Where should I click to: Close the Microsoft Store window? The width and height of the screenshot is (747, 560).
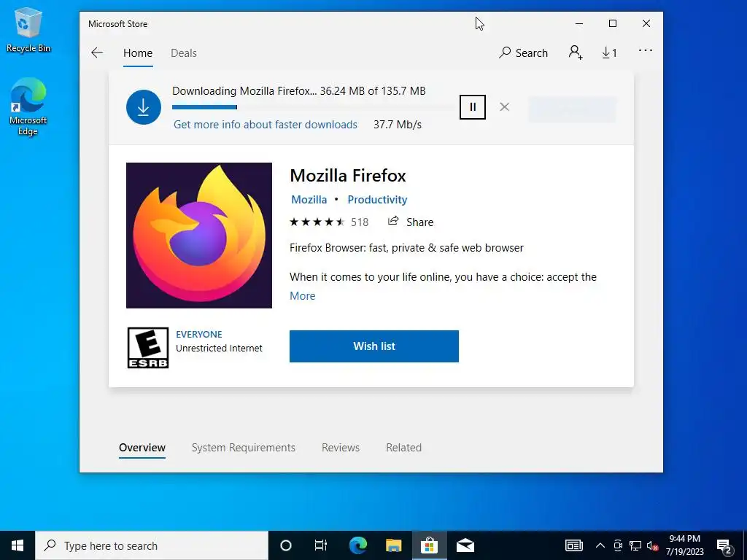tap(646, 24)
